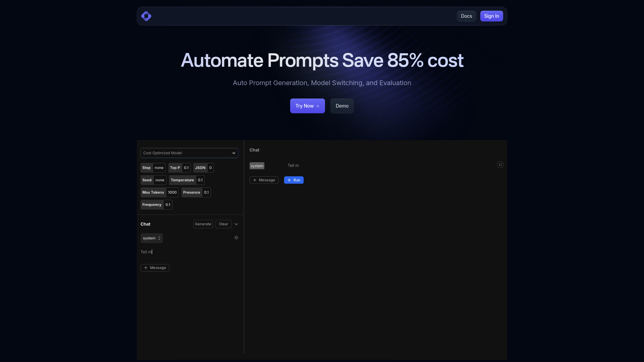
Task: Open the Cost Optimized Model dropdown
Action: click(x=189, y=153)
